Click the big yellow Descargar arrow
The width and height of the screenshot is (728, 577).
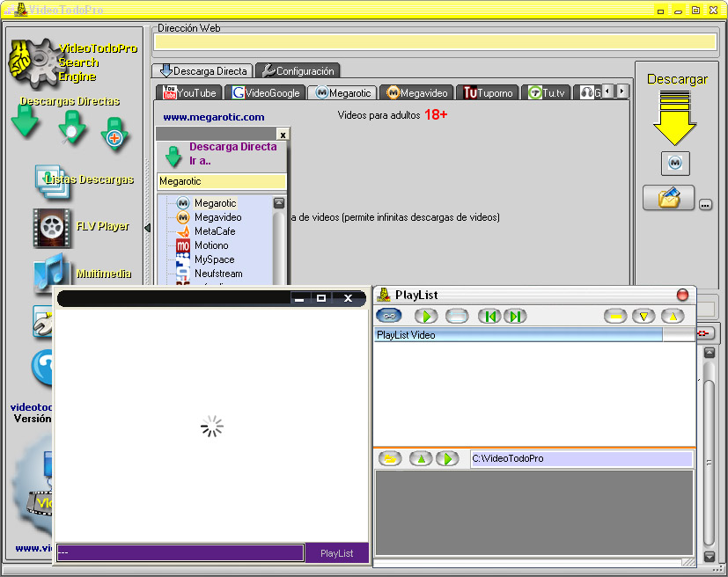pyautogui.click(x=674, y=118)
